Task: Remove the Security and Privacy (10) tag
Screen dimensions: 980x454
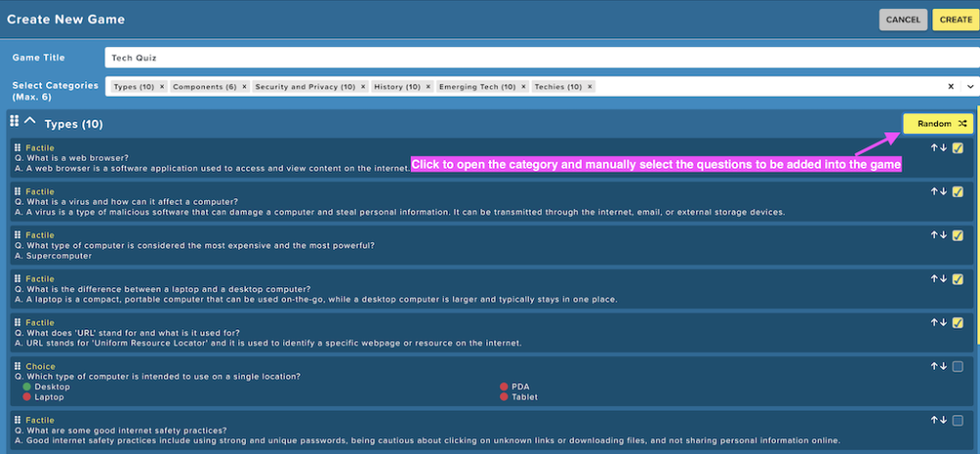Action: (x=364, y=87)
